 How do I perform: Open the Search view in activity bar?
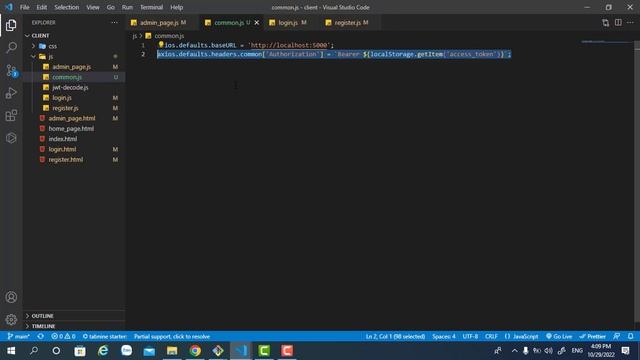point(11,47)
